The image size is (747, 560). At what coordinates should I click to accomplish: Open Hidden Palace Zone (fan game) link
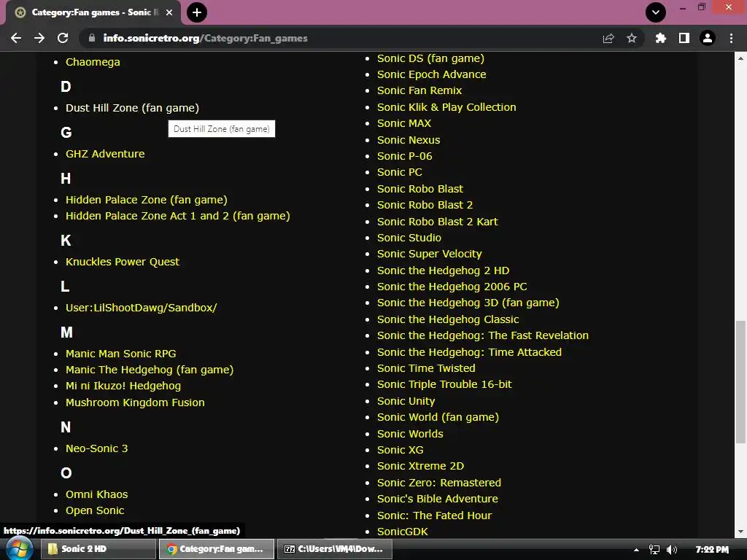tap(147, 200)
